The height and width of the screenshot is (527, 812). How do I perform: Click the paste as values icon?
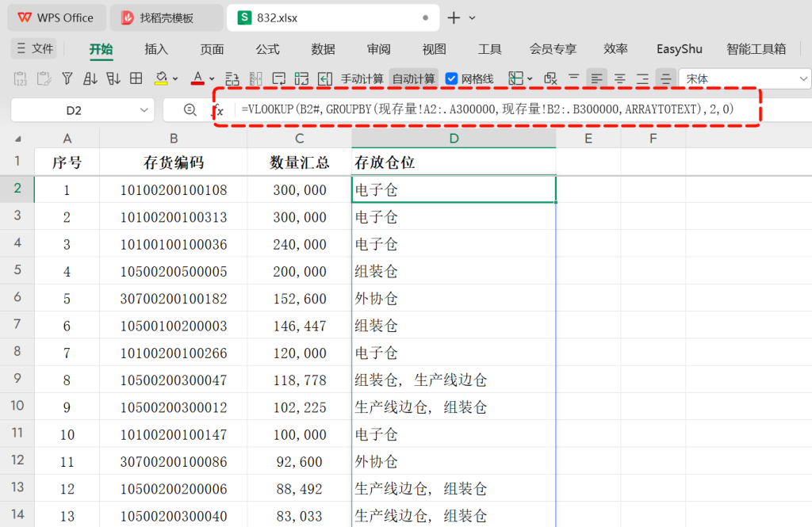(20, 78)
